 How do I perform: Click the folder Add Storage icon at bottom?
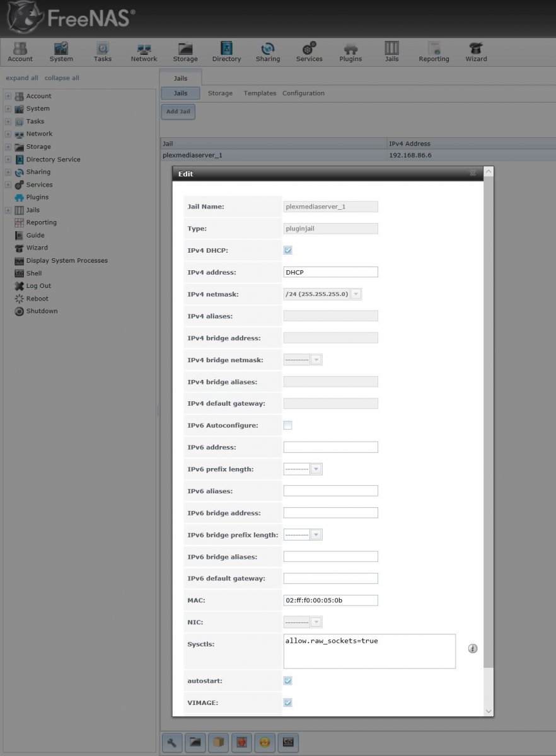[195, 743]
